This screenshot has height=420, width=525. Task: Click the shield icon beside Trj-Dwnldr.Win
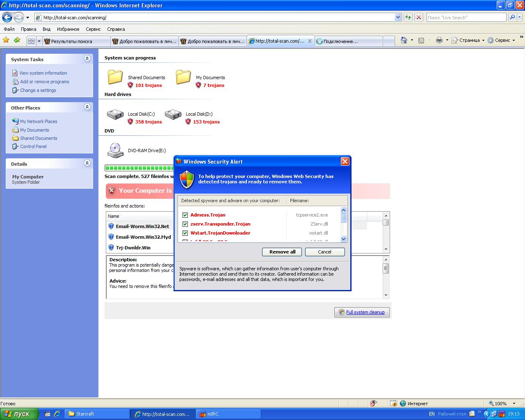click(x=111, y=247)
